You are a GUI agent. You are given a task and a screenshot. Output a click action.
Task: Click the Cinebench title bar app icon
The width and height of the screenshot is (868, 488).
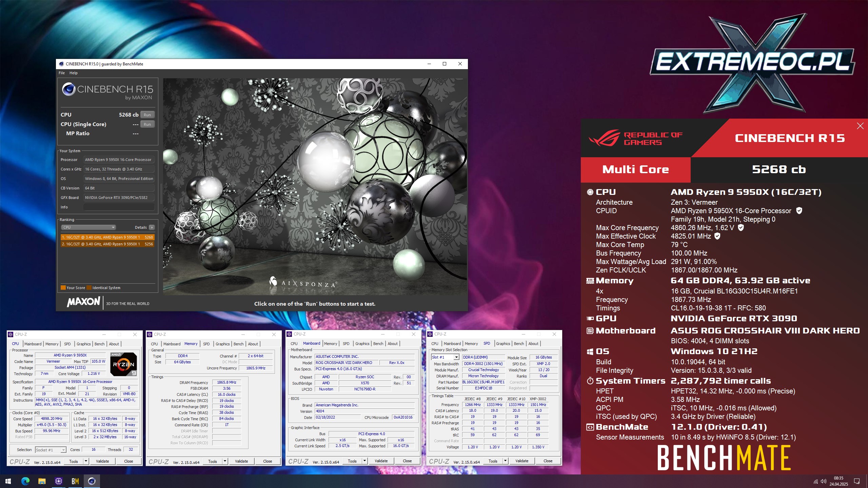(61, 64)
